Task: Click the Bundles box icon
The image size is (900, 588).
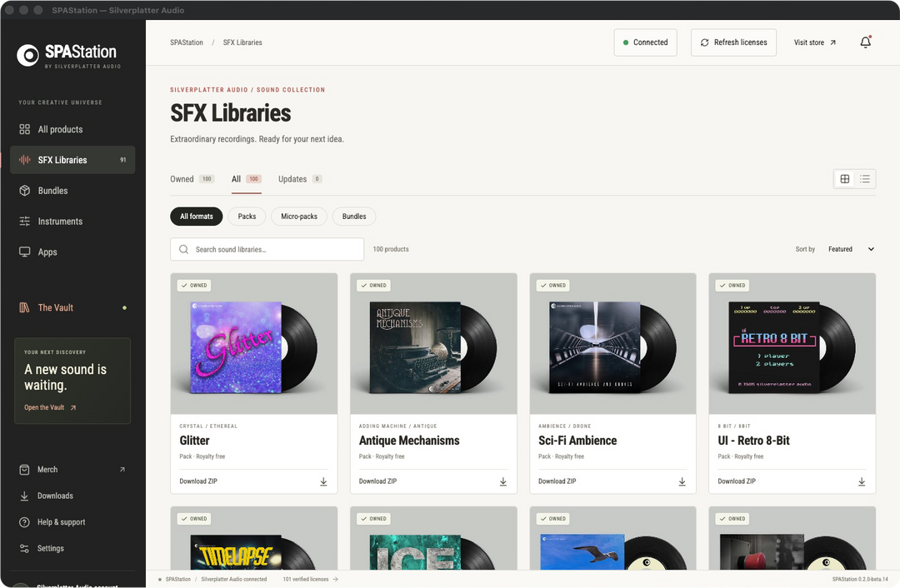Action: (x=25, y=191)
